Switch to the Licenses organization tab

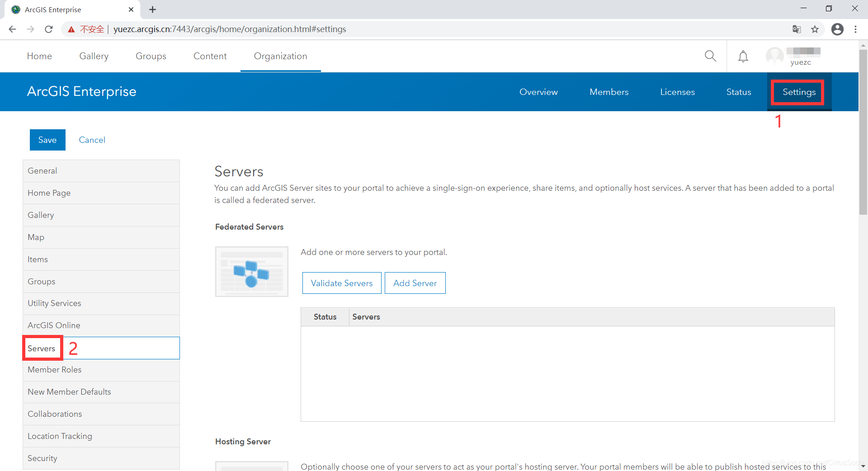677,92
